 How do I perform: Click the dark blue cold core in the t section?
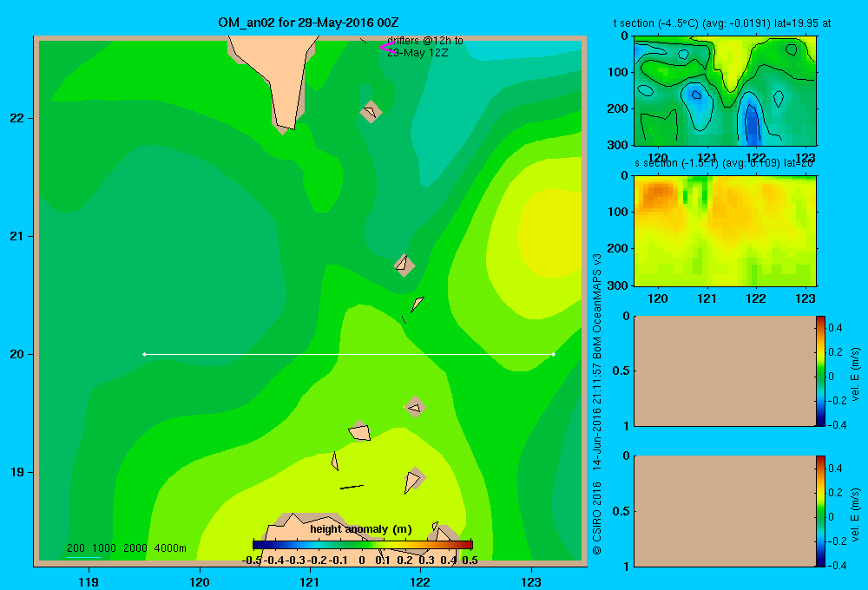point(752,126)
